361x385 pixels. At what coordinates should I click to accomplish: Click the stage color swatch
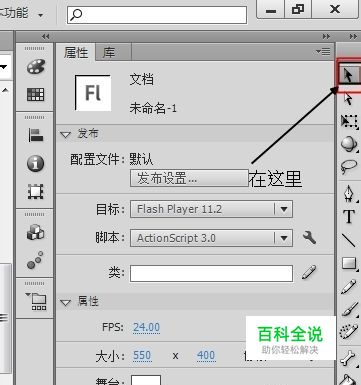click(146, 380)
